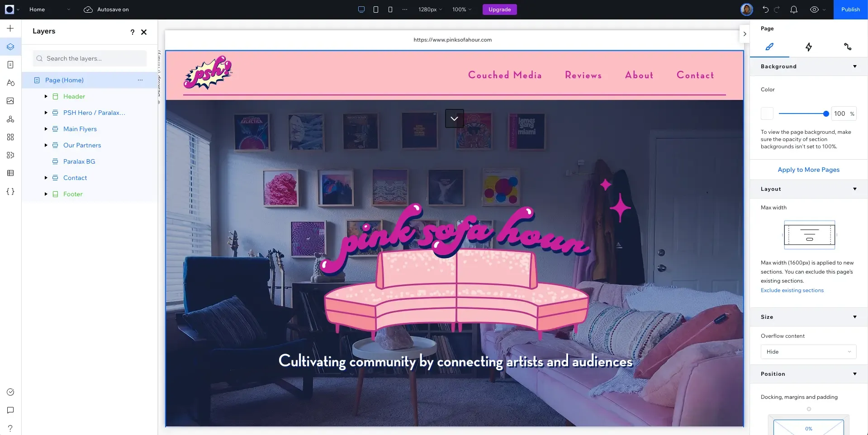Screen dimensions: 868x435
Task: Click the redo arrow
Action: pyautogui.click(x=777, y=9)
